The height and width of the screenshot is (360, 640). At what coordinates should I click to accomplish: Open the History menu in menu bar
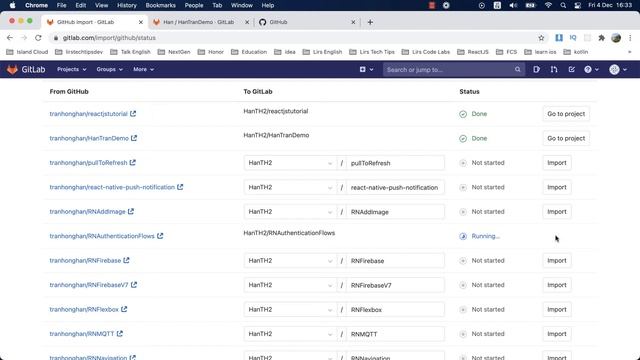click(127, 5)
